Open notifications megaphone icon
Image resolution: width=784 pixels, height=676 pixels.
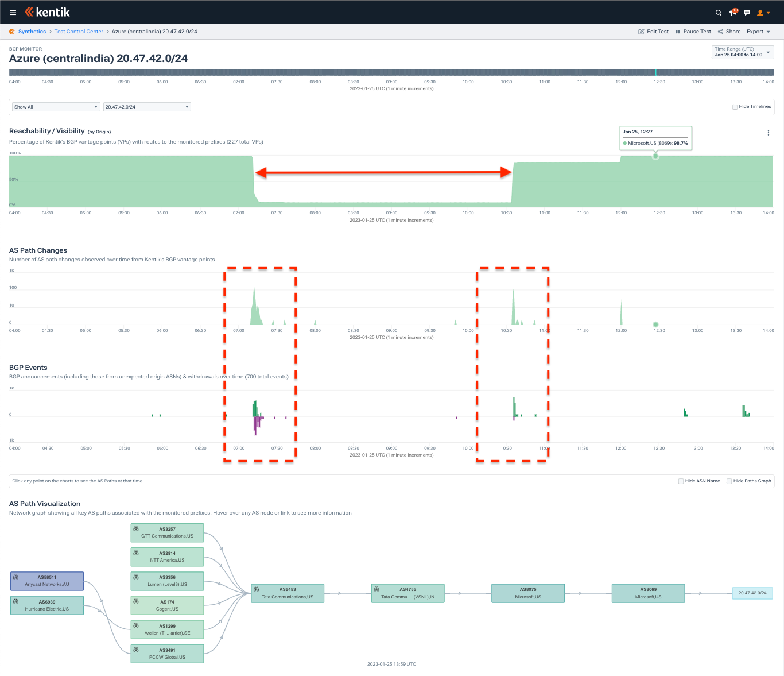733,12
